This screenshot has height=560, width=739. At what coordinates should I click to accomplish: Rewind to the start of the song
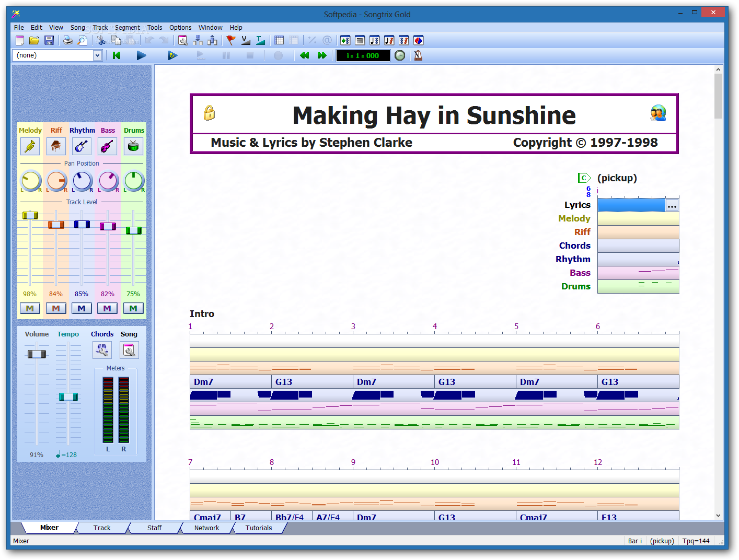[x=117, y=55]
